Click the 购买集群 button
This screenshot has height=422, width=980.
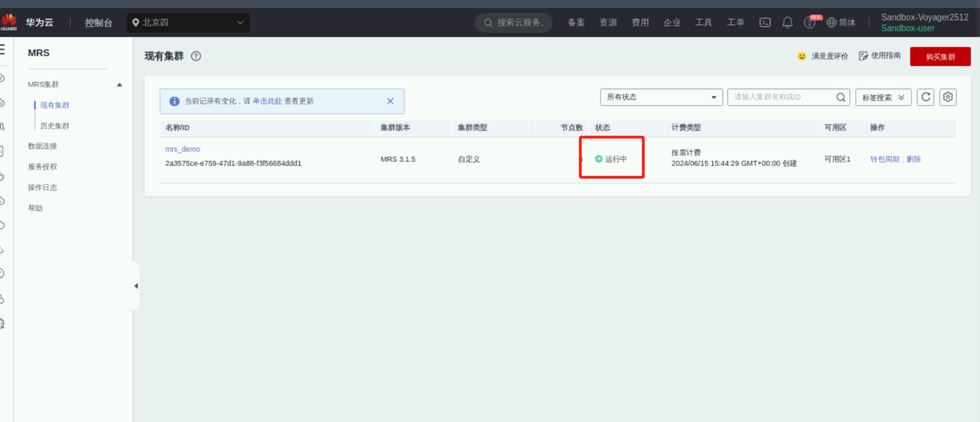[940, 56]
